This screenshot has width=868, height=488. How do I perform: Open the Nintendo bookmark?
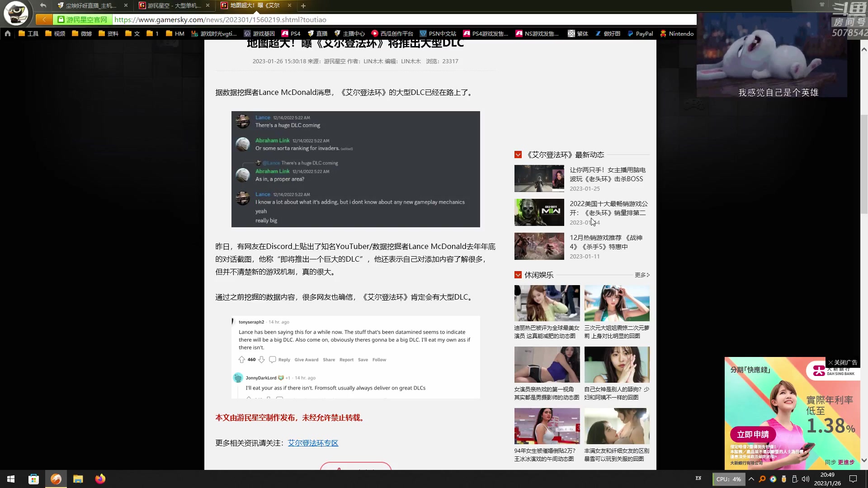677,33
